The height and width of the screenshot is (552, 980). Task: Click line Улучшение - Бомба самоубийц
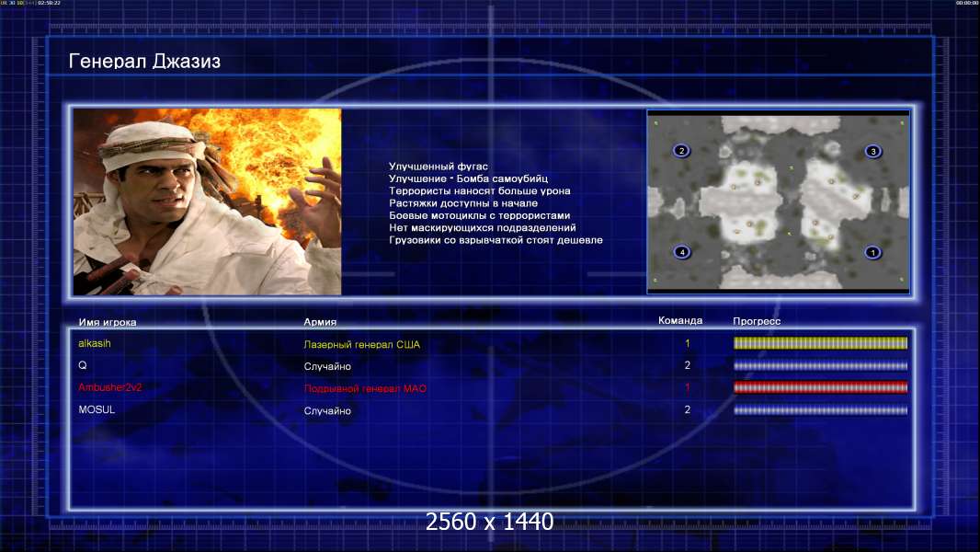(468, 178)
